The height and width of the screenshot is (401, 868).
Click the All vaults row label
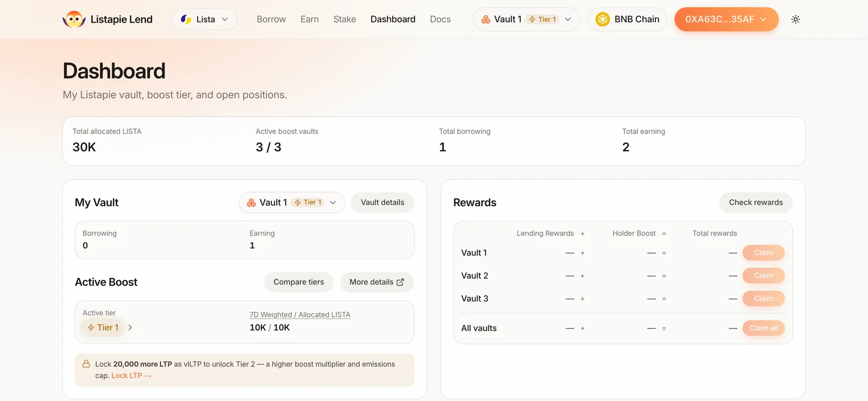(x=479, y=328)
